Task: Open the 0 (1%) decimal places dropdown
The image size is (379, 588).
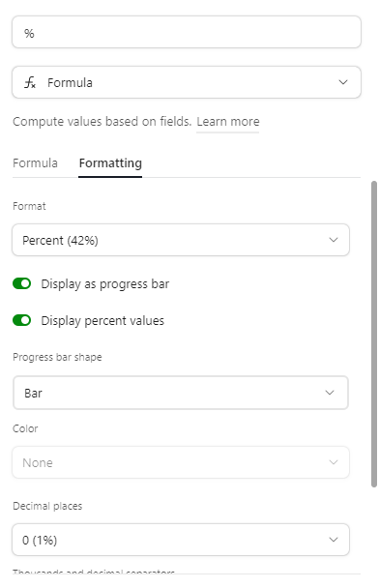Action: click(181, 540)
